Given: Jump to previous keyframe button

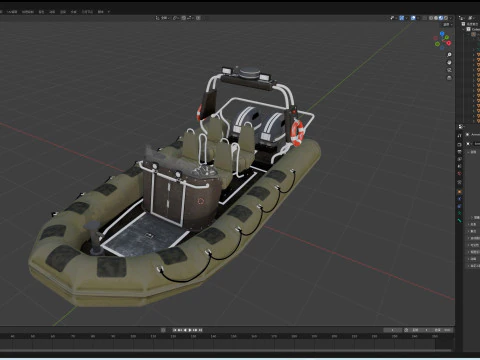Looking at the screenshot, I should click(x=180, y=330).
